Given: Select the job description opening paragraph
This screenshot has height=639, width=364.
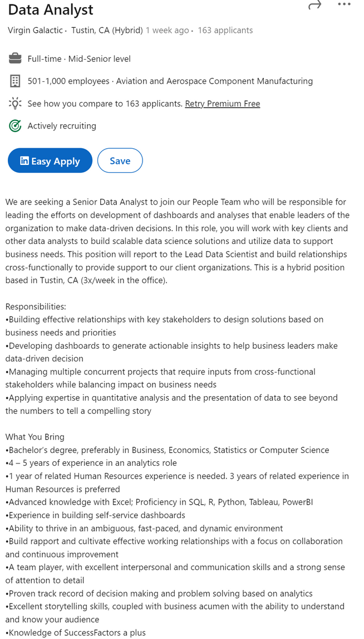Looking at the screenshot, I should point(177,241).
